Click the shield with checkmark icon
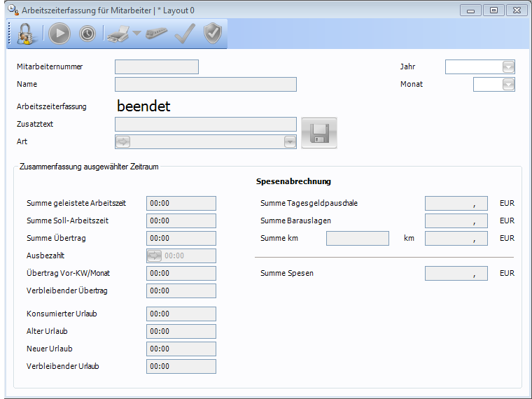This screenshot has width=532, height=399. [x=213, y=34]
